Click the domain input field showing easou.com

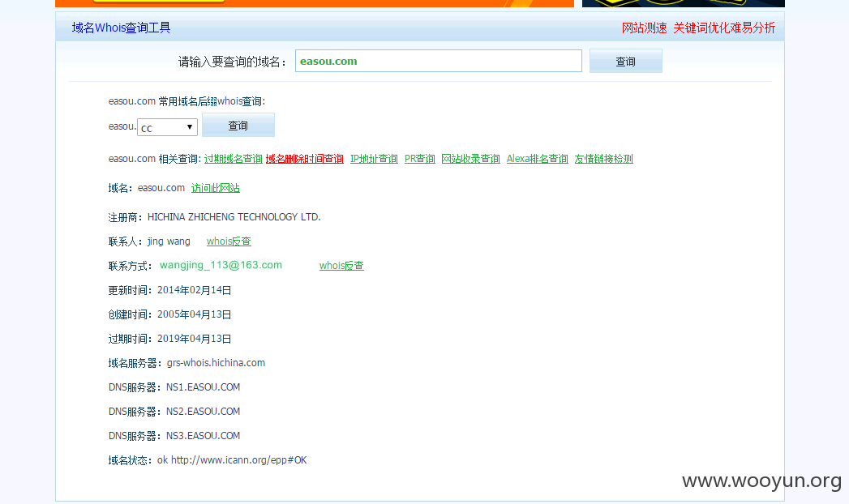[438, 61]
